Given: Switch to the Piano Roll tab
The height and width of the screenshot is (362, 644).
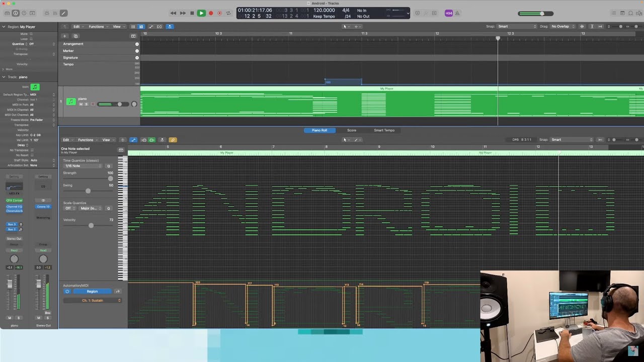Looking at the screenshot, I should pos(319,130).
